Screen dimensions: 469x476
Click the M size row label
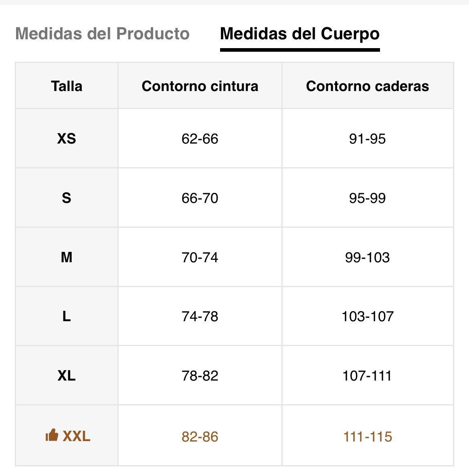coord(67,257)
